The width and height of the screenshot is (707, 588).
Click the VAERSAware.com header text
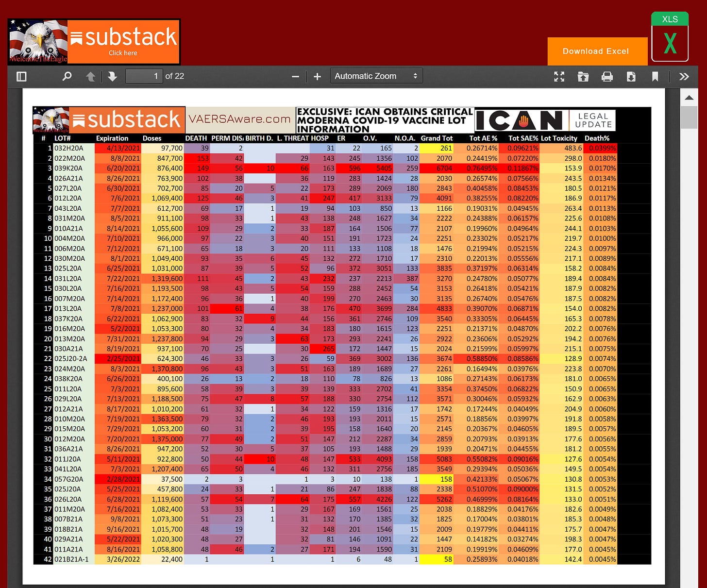[x=239, y=119]
